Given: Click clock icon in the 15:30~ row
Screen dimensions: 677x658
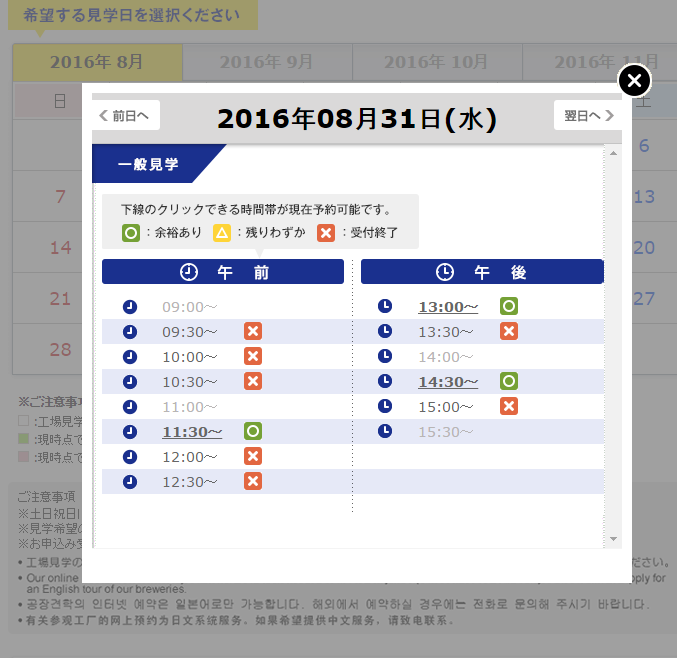Looking at the screenshot, I should pyautogui.click(x=385, y=431).
